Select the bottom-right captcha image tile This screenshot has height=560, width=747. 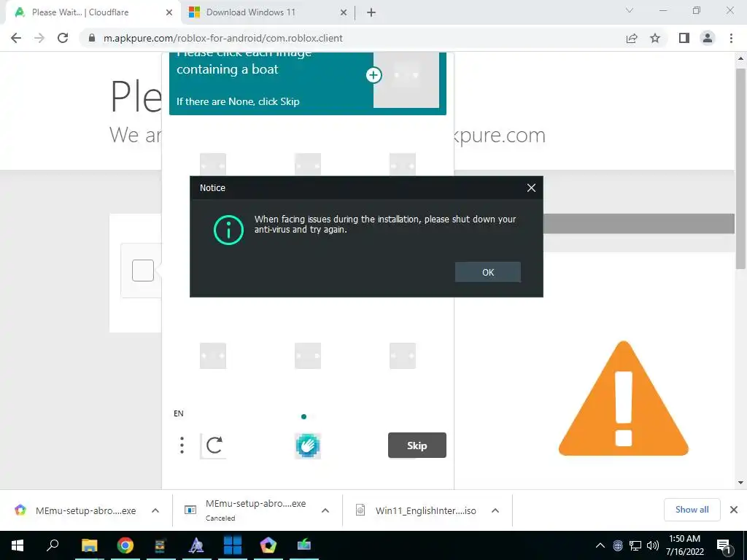(403, 355)
